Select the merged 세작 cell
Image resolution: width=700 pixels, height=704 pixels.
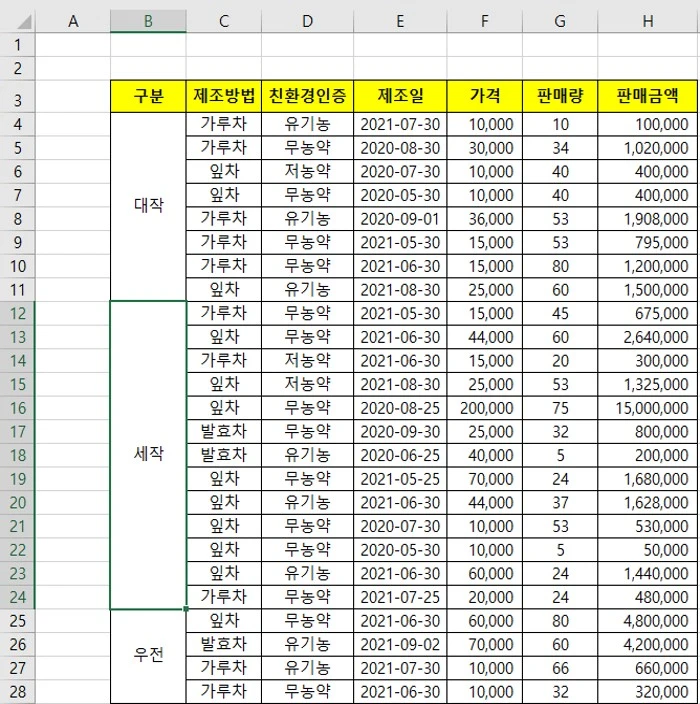[x=148, y=455]
